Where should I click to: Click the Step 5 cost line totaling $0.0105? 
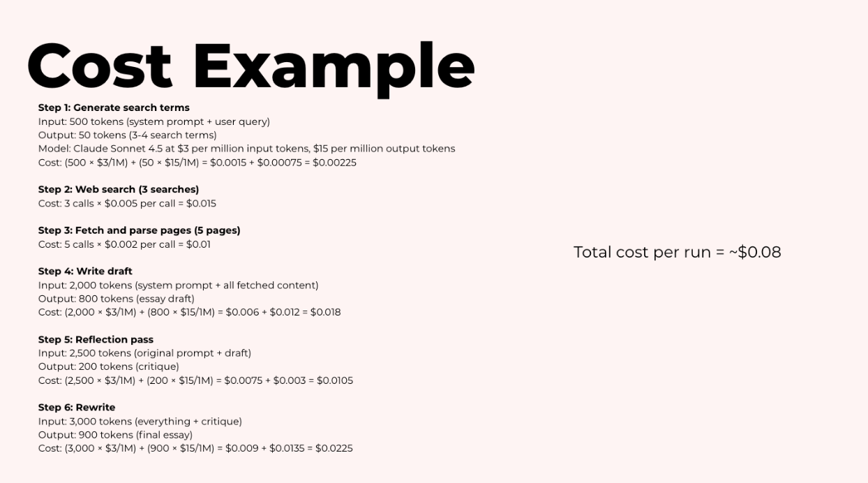pyautogui.click(x=195, y=380)
